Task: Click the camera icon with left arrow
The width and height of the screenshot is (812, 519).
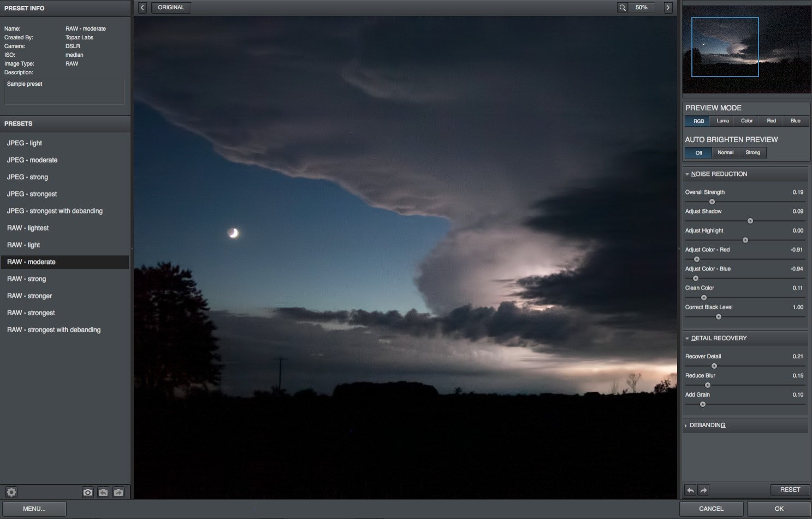Action: (x=103, y=492)
